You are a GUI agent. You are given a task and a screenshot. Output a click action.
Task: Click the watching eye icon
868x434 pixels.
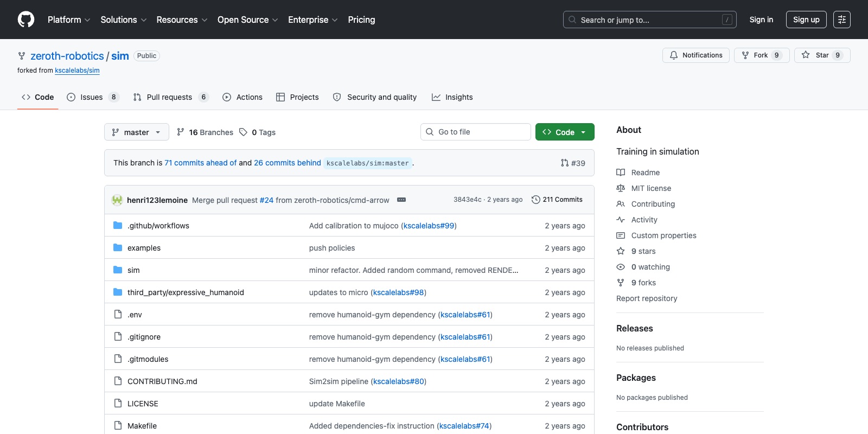click(x=621, y=267)
